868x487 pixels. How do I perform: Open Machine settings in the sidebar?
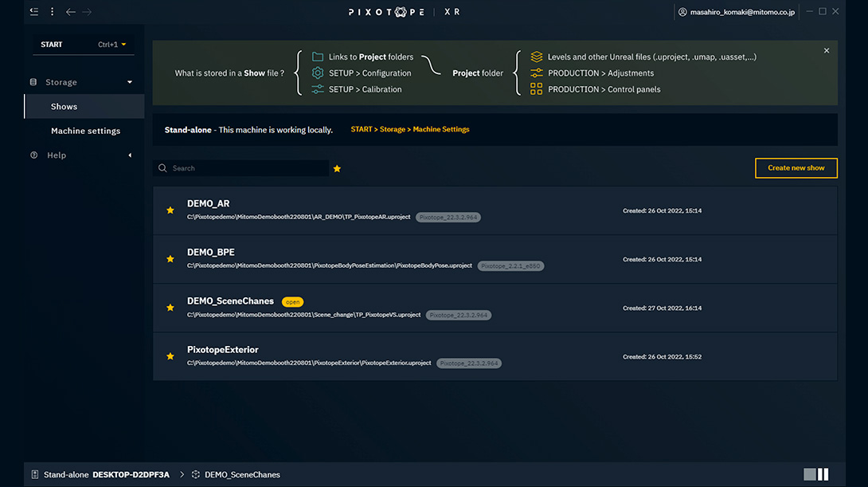click(x=85, y=131)
